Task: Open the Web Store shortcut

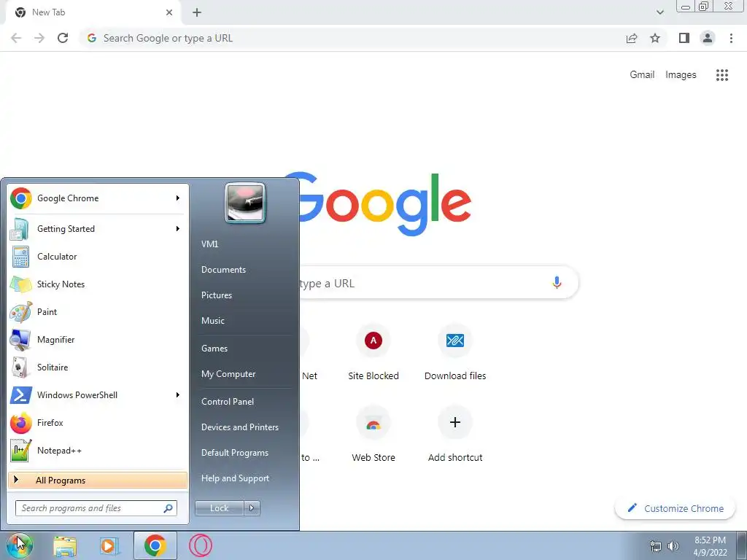Action: coord(373,435)
